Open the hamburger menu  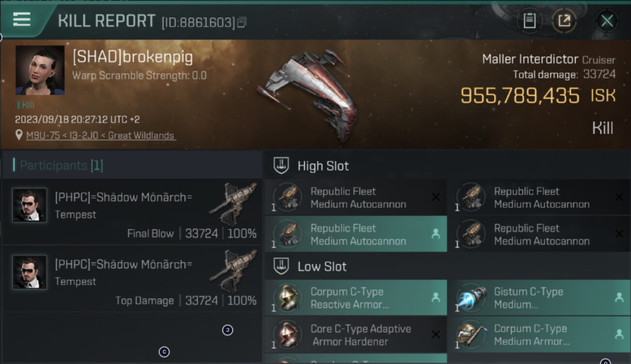pos(22,19)
